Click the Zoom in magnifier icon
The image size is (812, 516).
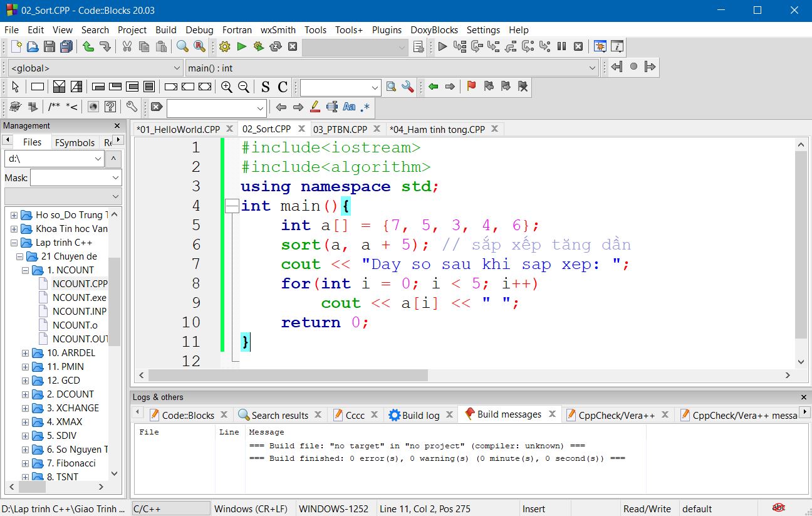pyautogui.click(x=226, y=87)
